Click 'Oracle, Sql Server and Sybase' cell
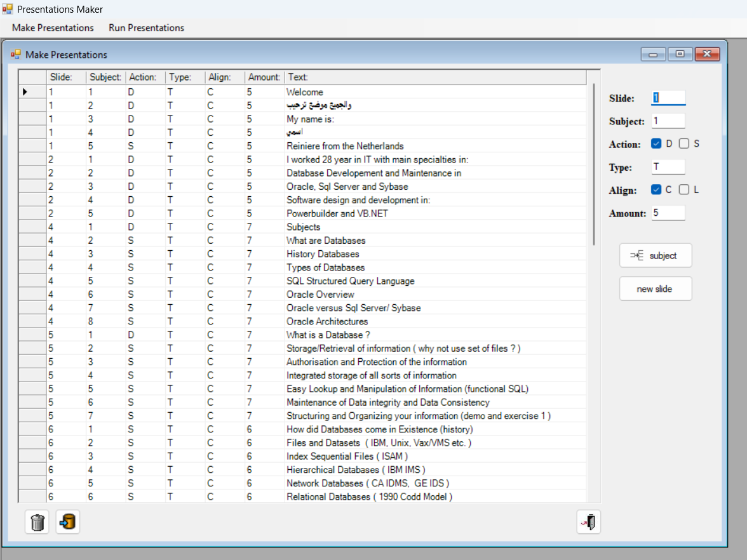Screen dimensions: 747x560 436,186
